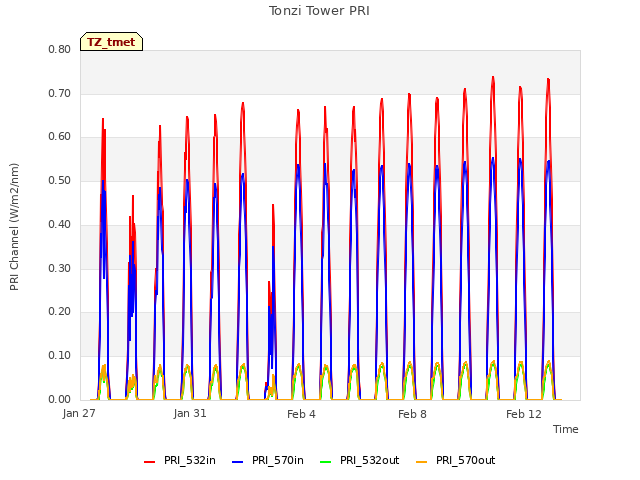
Task: Click the x-axis label Time
Action: [x=566, y=429]
